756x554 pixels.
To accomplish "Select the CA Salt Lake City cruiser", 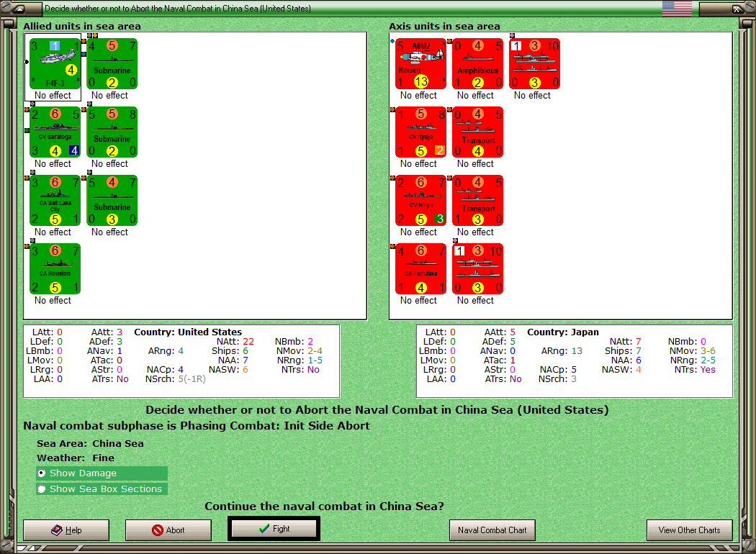I will (55, 201).
